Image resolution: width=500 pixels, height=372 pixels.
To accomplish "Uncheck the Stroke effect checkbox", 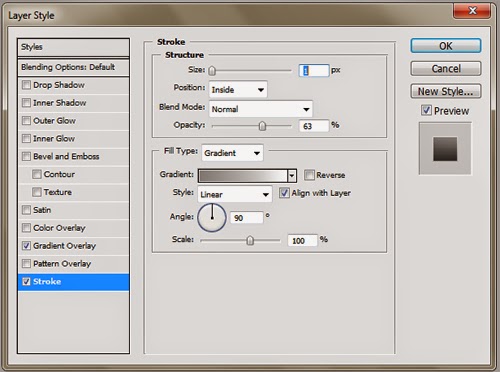I will tap(26, 282).
